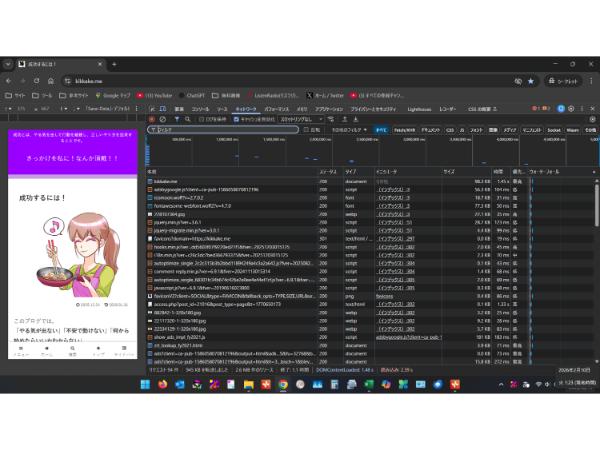600x450 pixels.
Task: Switch to the Performance tab
Action: (x=277, y=109)
